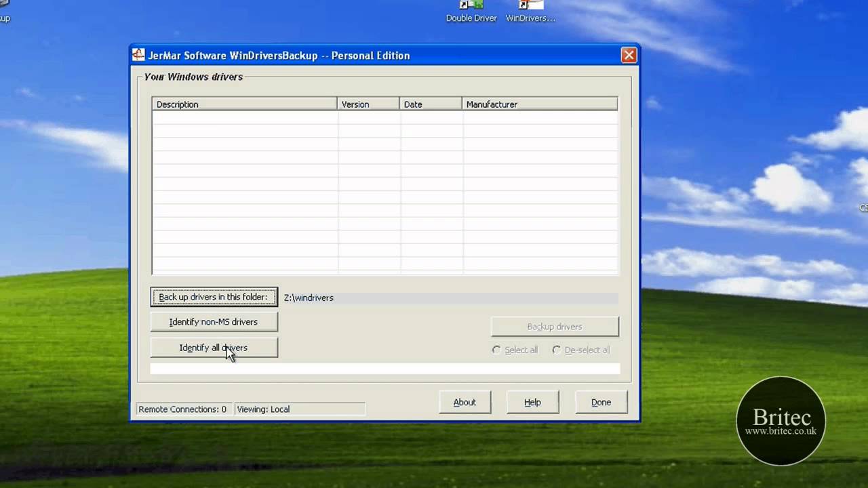868x488 pixels.
Task: Sort by Description column header
Action: pos(244,104)
